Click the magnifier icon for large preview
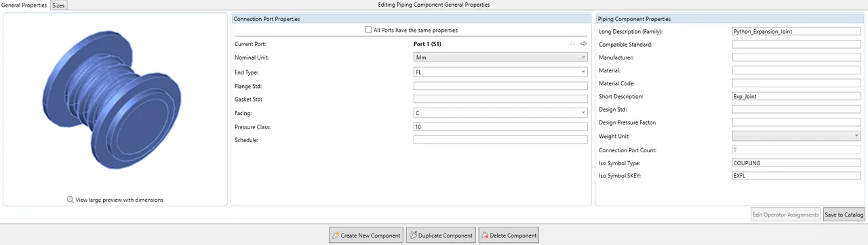Viewport: 868px width, 245px height. coord(71,200)
